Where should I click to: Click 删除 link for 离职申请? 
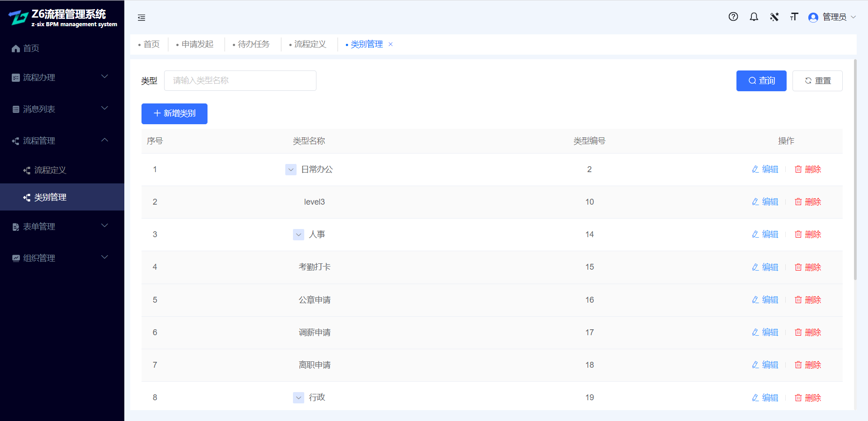click(808, 365)
